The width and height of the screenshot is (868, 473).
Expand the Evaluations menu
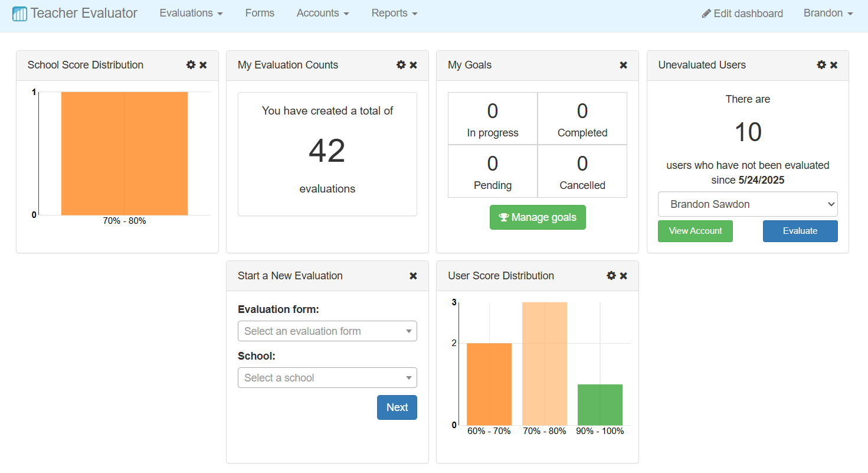(x=191, y=13)
